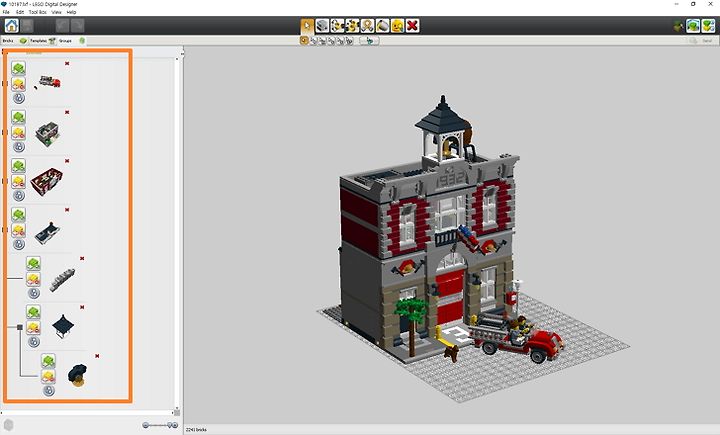Open the Tool Box menu
720x435 pixels.
tap(38, 12)
